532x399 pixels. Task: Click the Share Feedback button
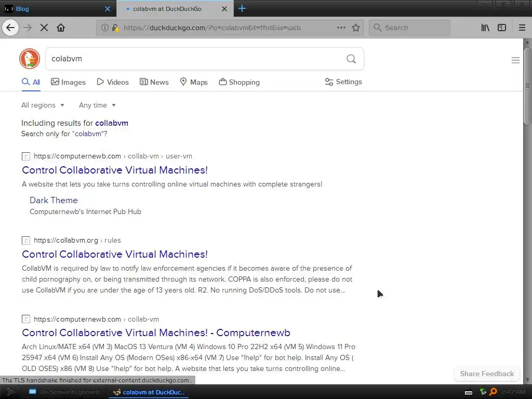(487, 374)
